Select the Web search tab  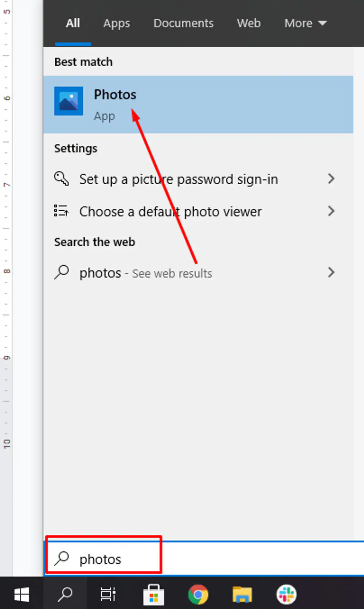coord(249,23)
